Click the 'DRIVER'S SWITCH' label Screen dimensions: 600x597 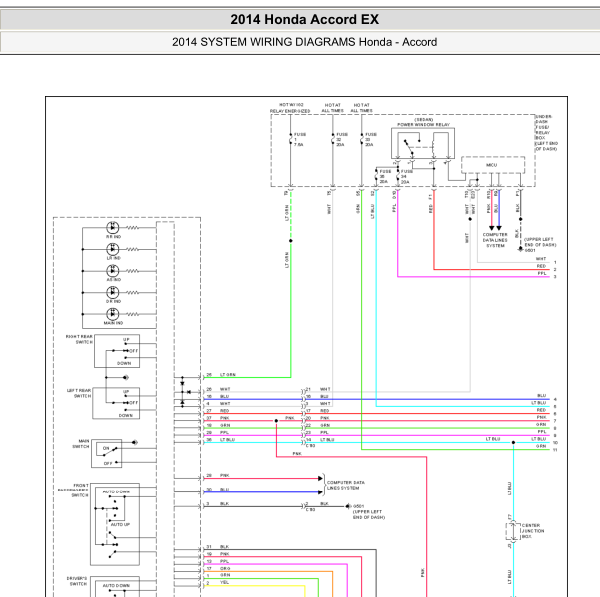tap(77, 581)
